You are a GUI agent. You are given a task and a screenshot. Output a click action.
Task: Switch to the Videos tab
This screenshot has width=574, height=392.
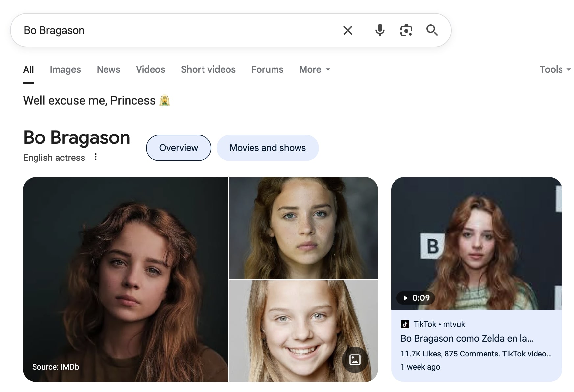coord(151,69)
